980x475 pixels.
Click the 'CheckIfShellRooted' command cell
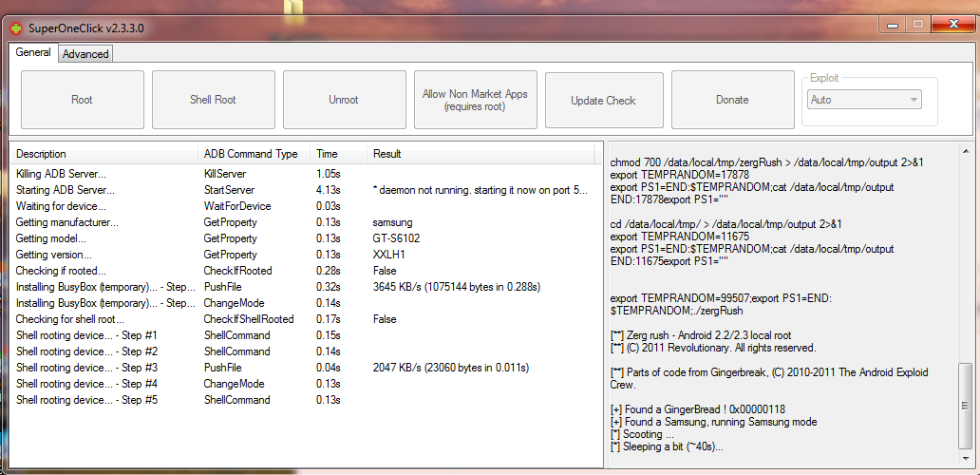pos(249,319)
